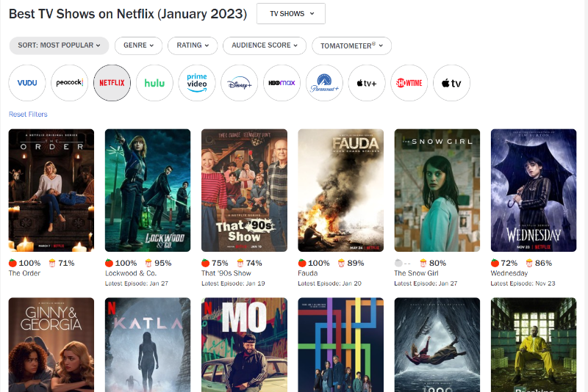Screen dimensions: 588x392
Task: Click Wednesday's fresh tomato icon
Action: coord(495,263)
